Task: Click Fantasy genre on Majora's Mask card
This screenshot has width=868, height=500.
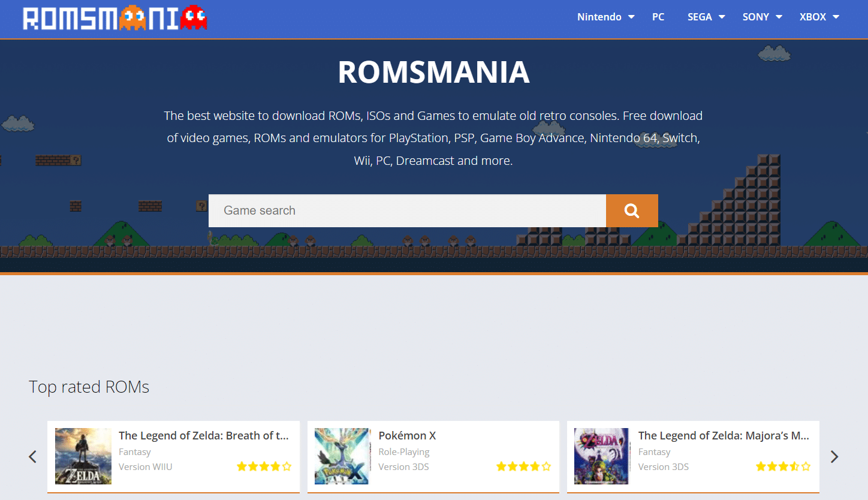Action: point(654,452)
